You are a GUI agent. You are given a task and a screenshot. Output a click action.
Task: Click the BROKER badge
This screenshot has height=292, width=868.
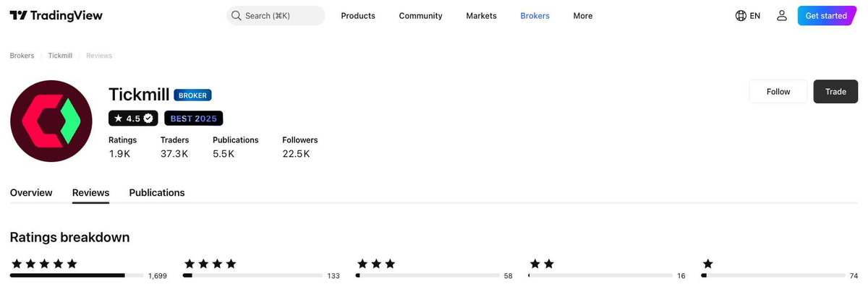pos(192,95)
